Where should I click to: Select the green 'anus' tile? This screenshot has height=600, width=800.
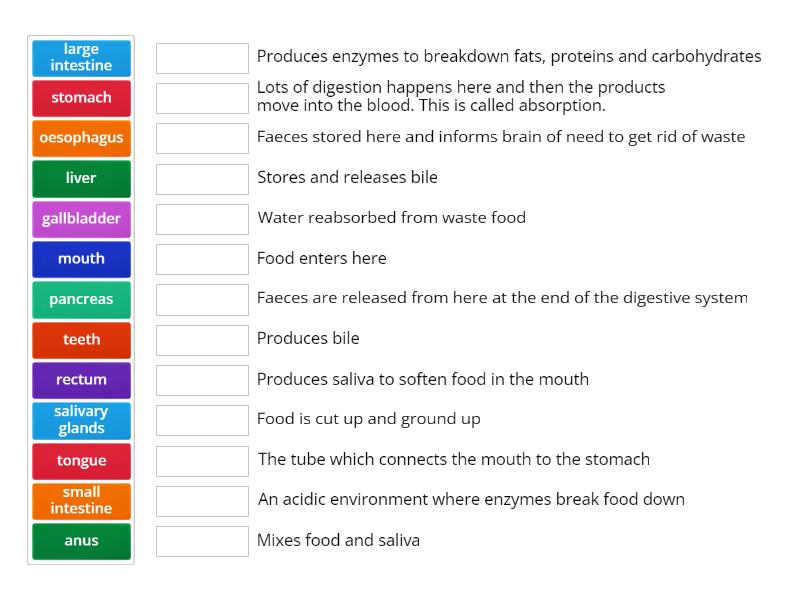(81, 541)
